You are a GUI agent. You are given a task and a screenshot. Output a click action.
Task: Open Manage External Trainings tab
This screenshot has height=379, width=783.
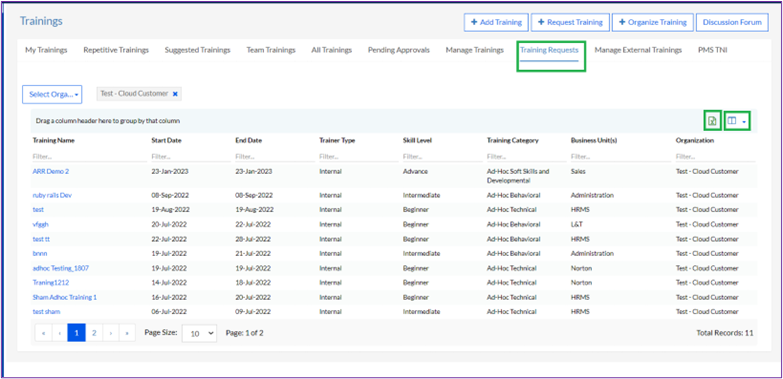point(638,50)
